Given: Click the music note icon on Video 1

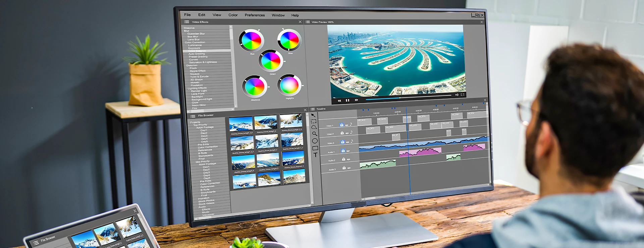Looking at the screenshot, I should [351, 124].
